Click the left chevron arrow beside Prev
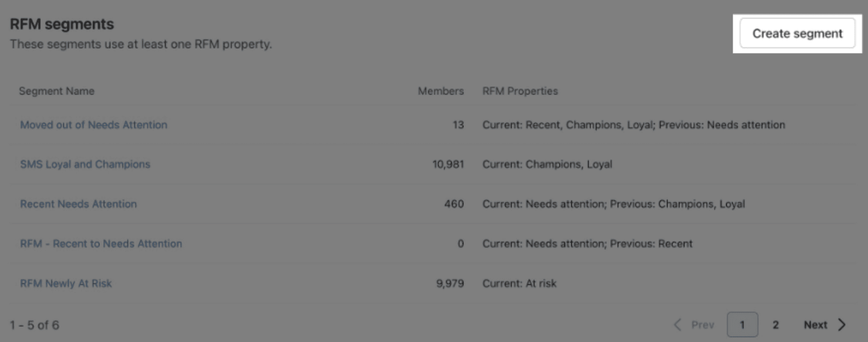 (x=677, y=325)
